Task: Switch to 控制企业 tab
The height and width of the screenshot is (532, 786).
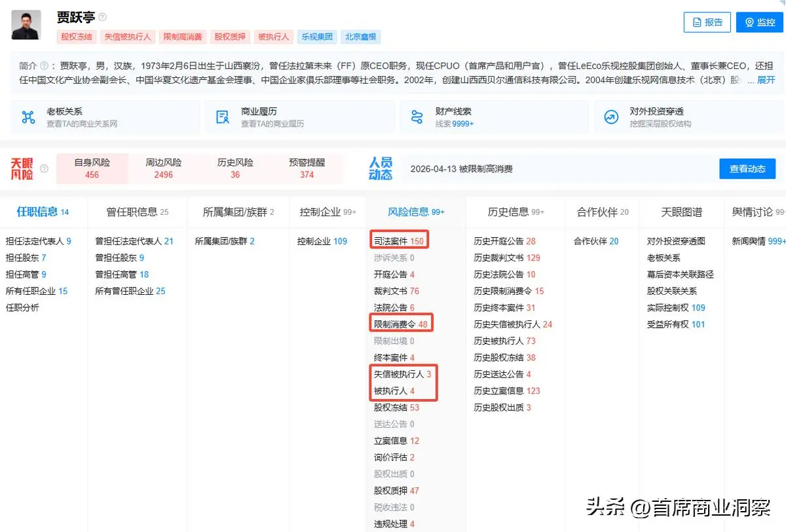Action: pos(328,212)
